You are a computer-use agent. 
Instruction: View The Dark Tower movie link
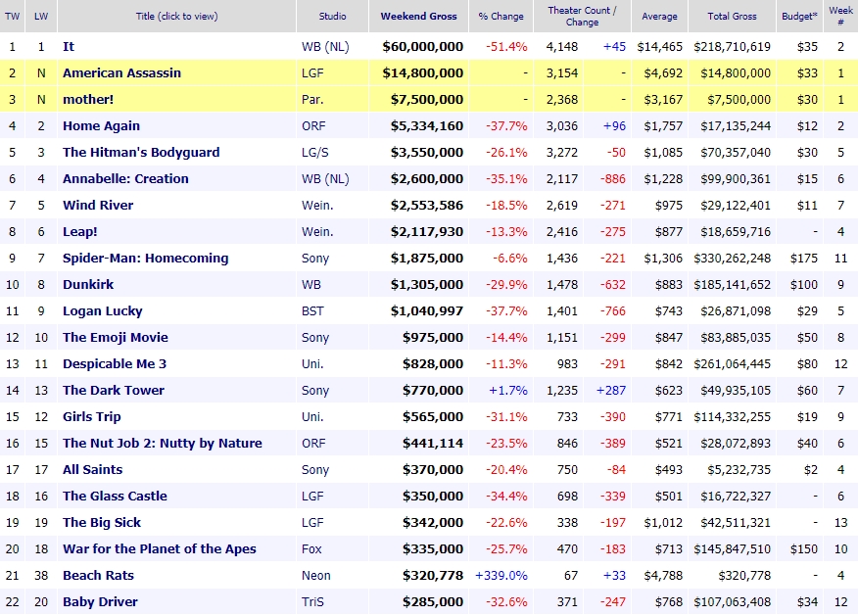(114, 391)
